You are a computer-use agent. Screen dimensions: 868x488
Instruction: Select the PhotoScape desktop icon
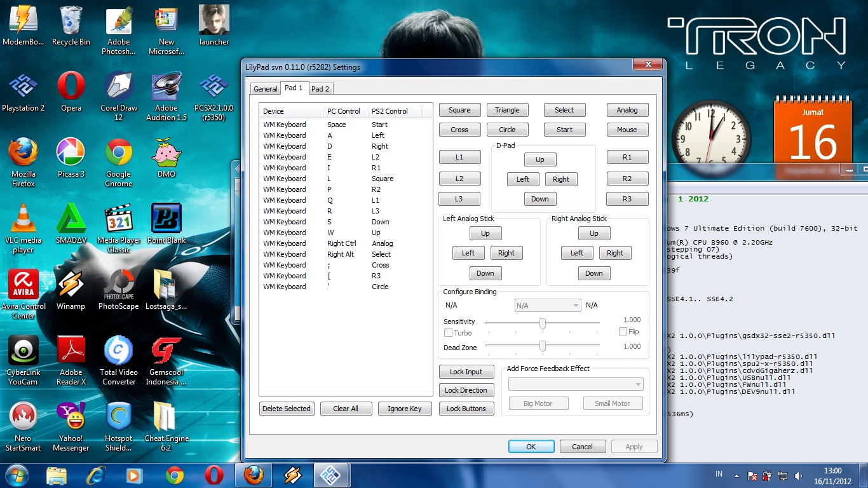click(119, 290)
